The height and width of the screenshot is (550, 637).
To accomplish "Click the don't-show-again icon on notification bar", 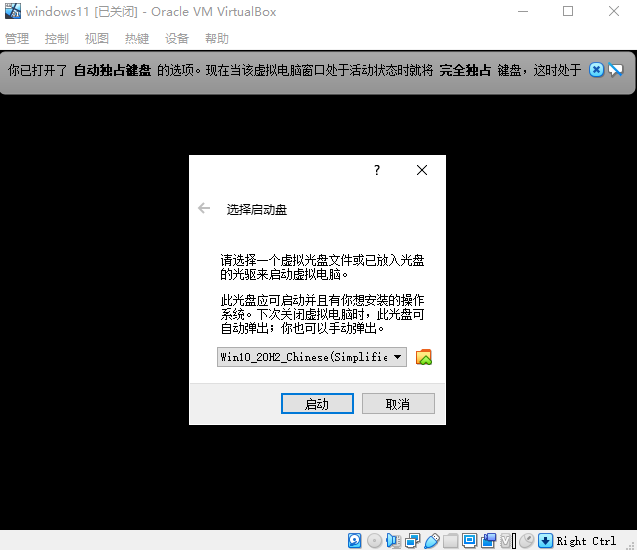I will click(x=615, y=70).
